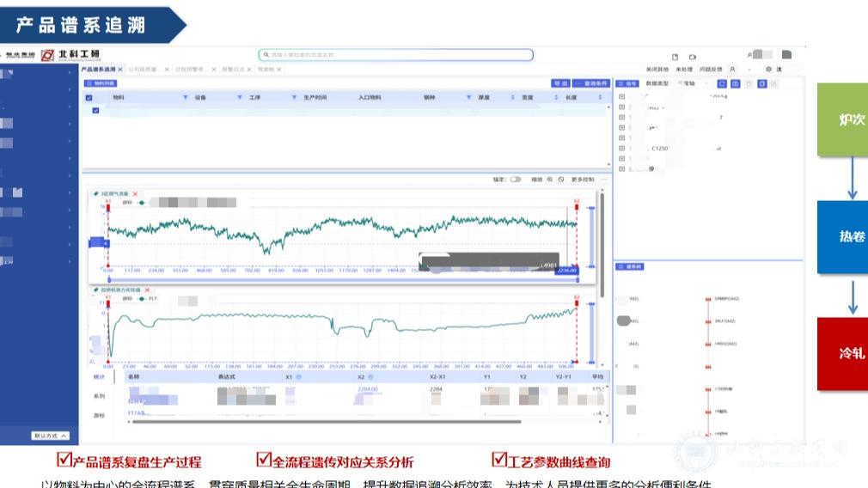868x488 pixels.
Task: Click the first blue icon in signal toolbar
Action: click(x=722, y=83)
